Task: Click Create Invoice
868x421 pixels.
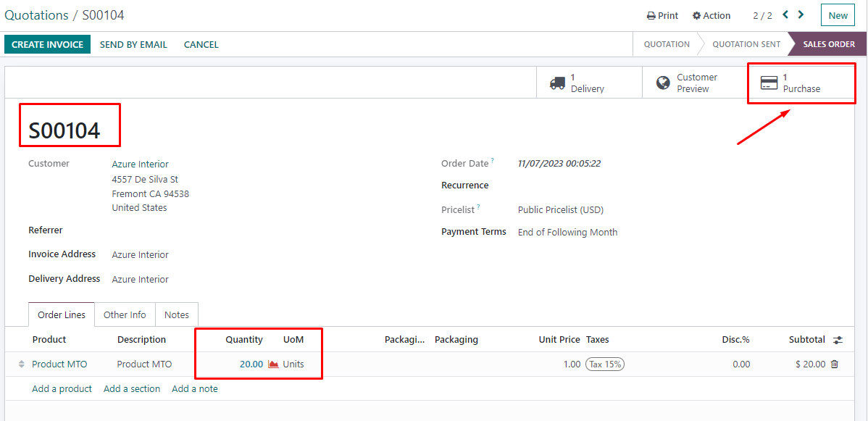Action: (48, 45)
